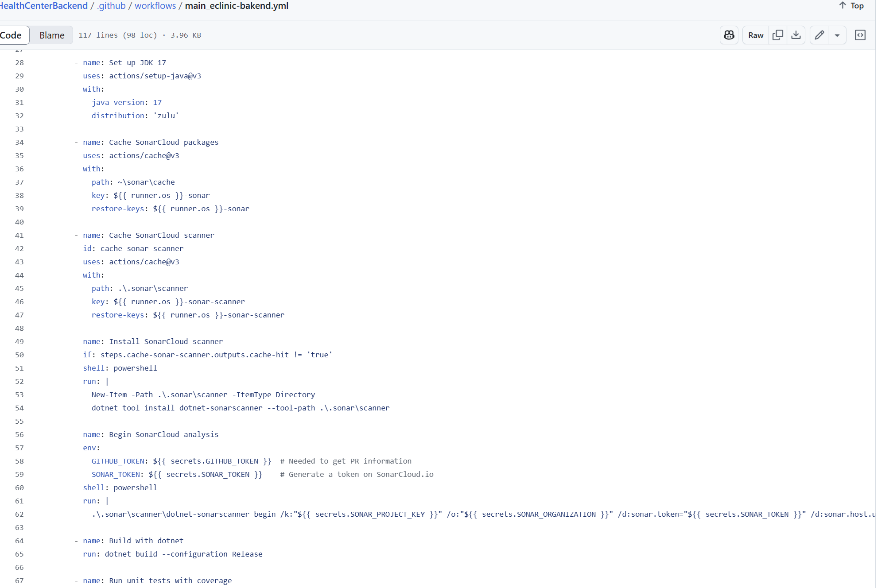Image resolution: width=885 pixels, height=588 pixels.
Task: Click the '117 lines (98 loc)' file info
Action: [x=118, y=35]
